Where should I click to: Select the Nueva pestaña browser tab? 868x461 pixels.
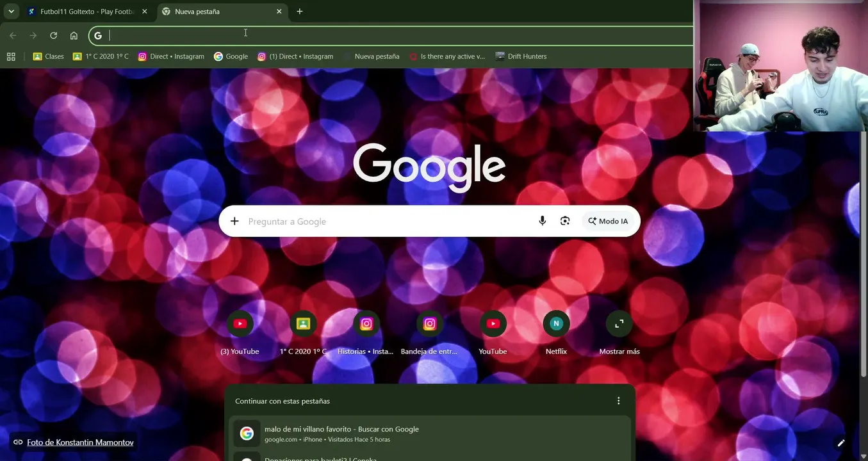click(x=222, y=12)
